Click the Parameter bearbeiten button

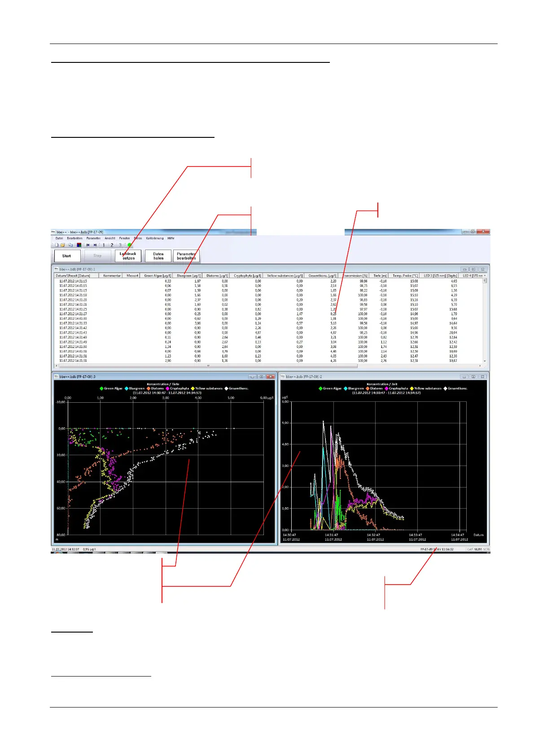[x=186, y=256]
